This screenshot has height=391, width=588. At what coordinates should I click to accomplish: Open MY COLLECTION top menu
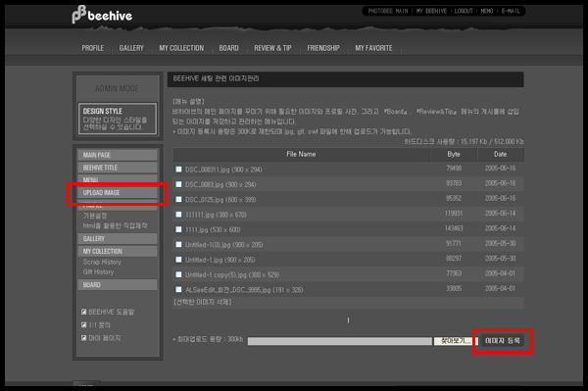[181, 48]
